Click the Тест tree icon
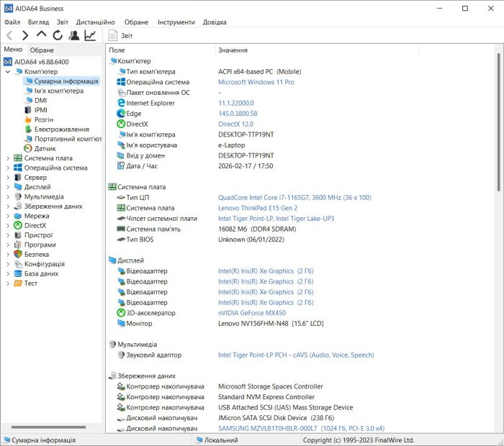The height and width of the screenshot is (446, 504). click(18, 283)
